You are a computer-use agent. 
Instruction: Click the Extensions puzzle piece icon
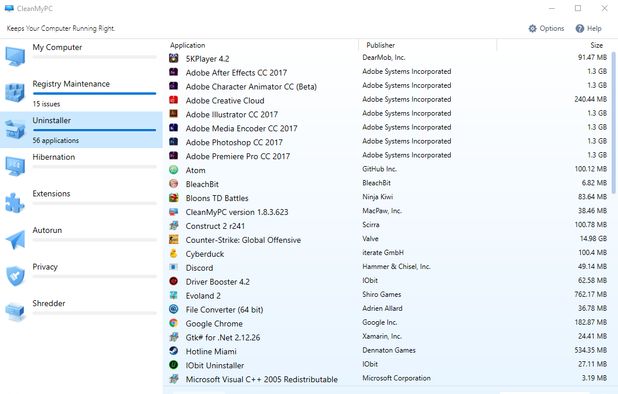[x=15, y=203]
